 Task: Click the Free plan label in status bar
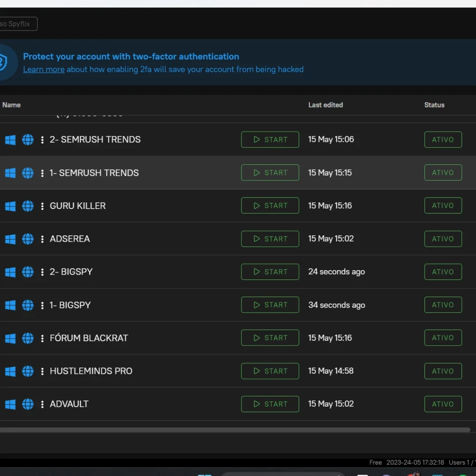pyautogui.click(x=376, y=462)
